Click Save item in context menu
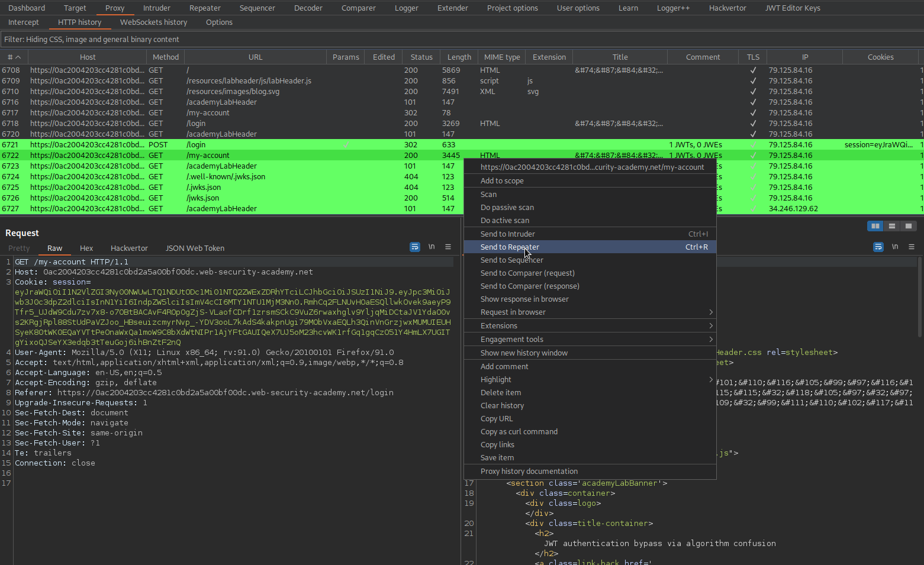924x565 pixels. click(590, 458)
